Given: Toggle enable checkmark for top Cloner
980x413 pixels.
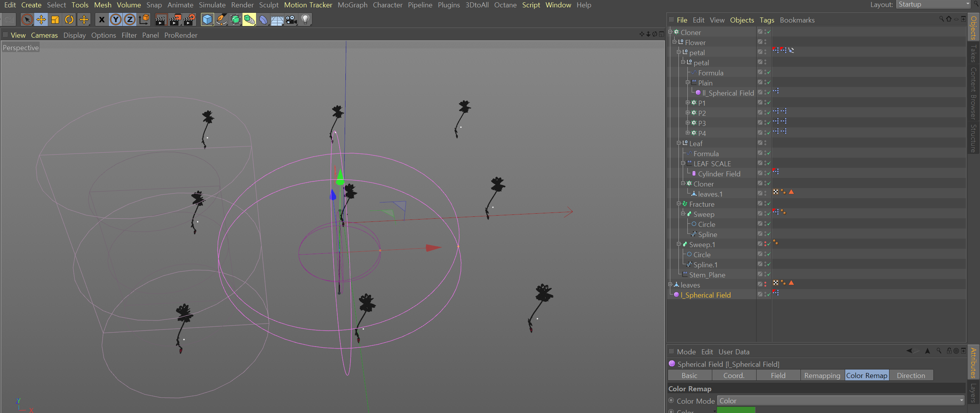Looking at the screenshot, I should pos(769,32).
